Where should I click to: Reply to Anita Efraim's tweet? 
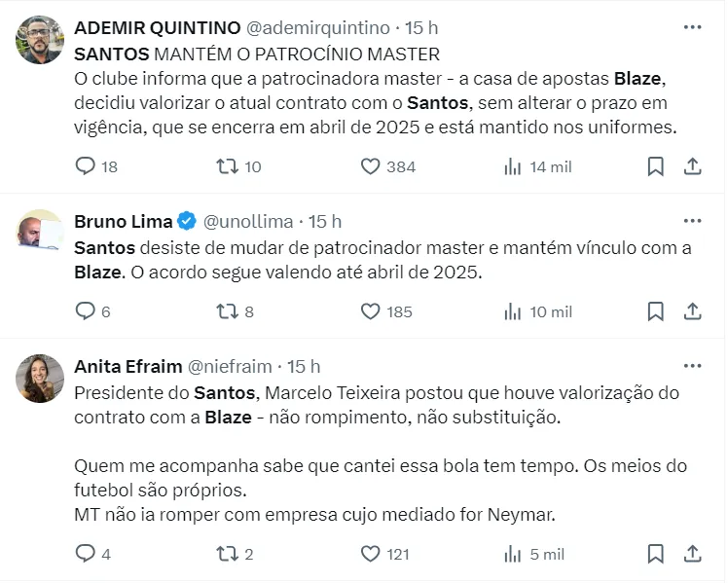click(86, 554)
